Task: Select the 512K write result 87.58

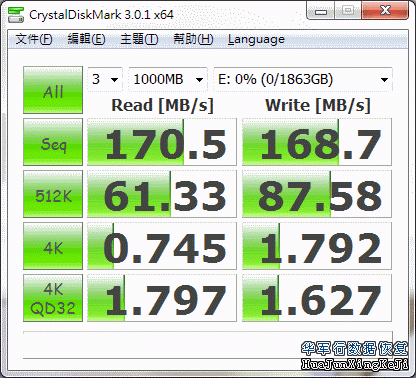Action: coord(317,194)
